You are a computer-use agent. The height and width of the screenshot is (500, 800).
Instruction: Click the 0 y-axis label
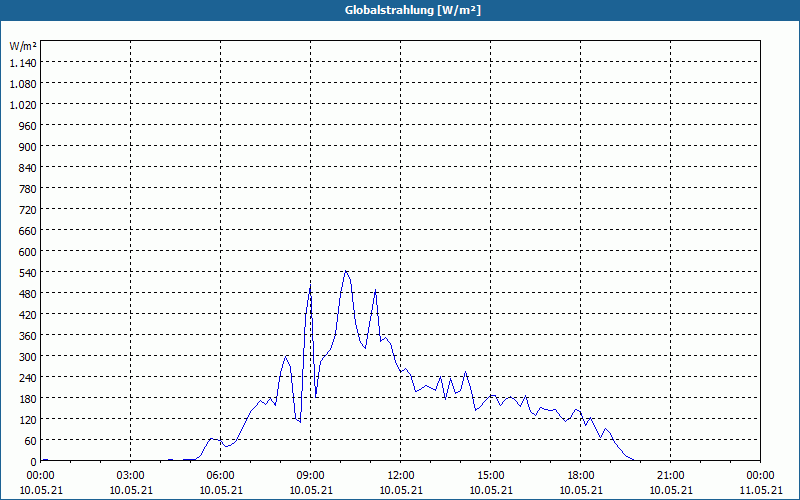(x=34, y=462)
